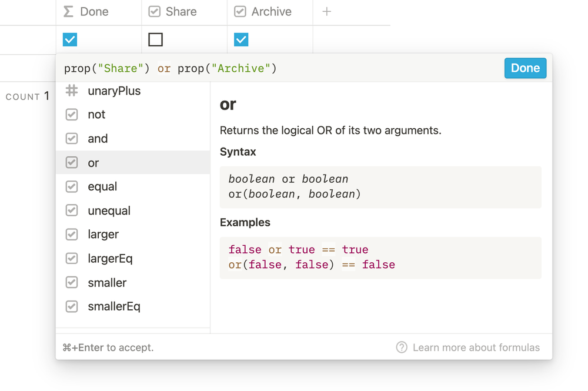This screenshot has height=391, width=588.
Task: Select the smaller function
Action: [133, 282]
